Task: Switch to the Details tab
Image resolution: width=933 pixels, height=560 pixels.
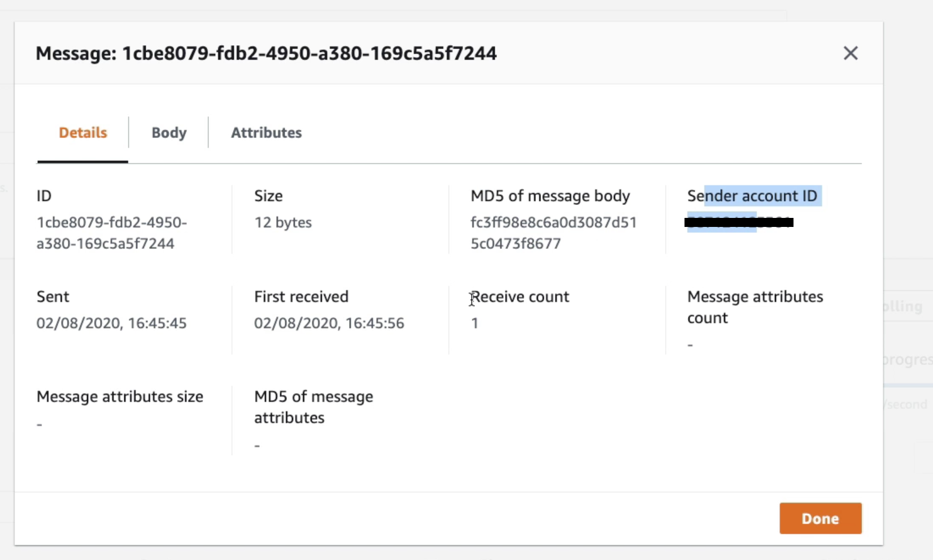Action: pos(83,133)
